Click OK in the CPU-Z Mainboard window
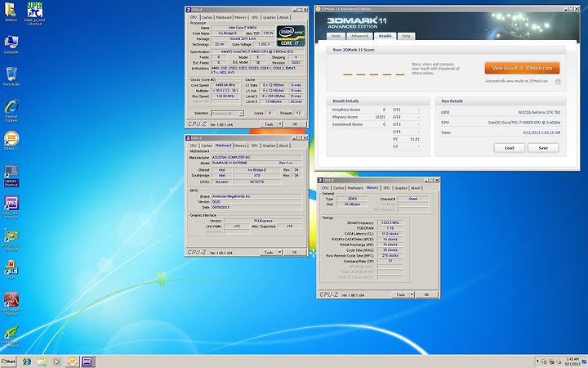The height and width of the screenshot is (368, 588). 295,253
